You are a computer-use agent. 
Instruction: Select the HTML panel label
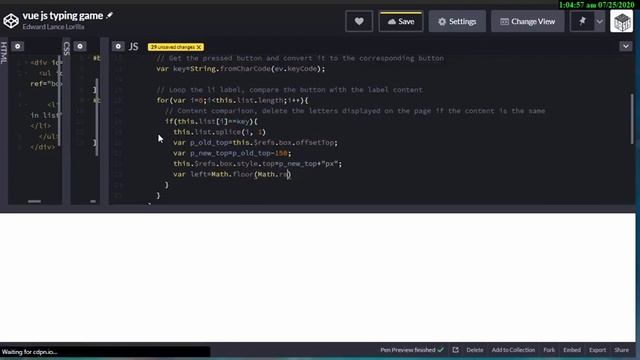[4, 52]
